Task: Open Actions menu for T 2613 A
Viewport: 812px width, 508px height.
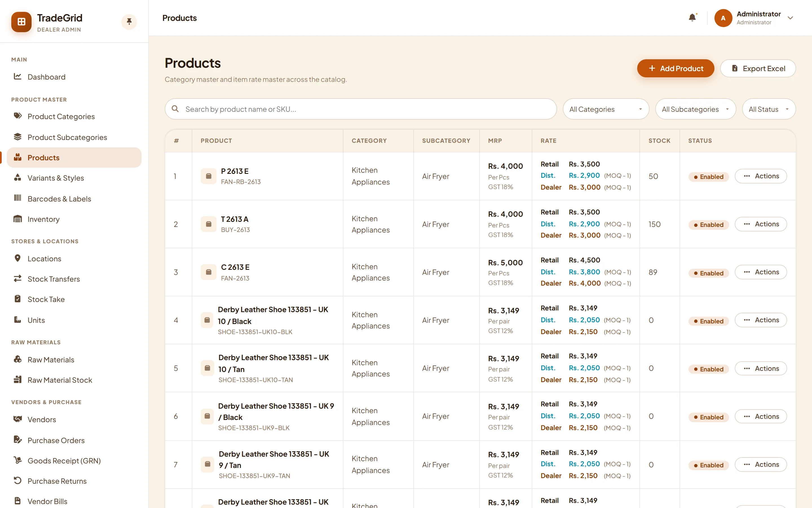Action: coord(761,224)
